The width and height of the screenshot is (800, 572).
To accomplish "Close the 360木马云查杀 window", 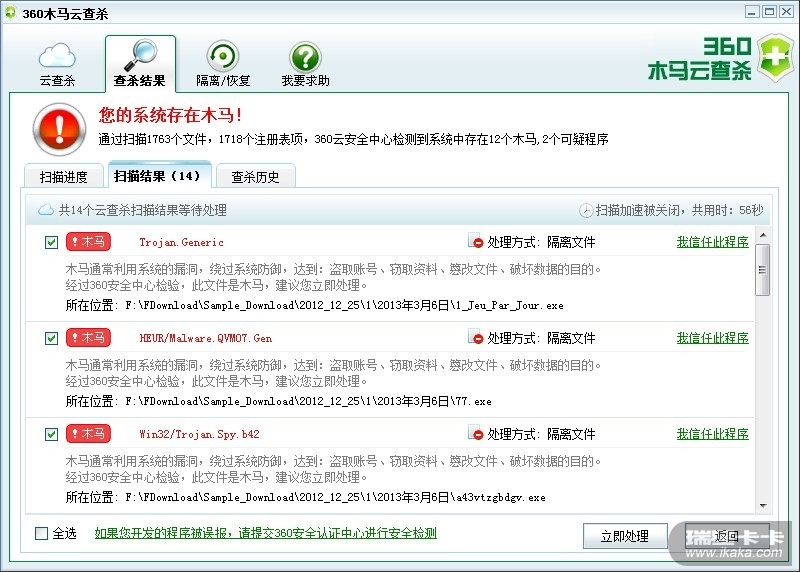I will click(x=786, y=12).
